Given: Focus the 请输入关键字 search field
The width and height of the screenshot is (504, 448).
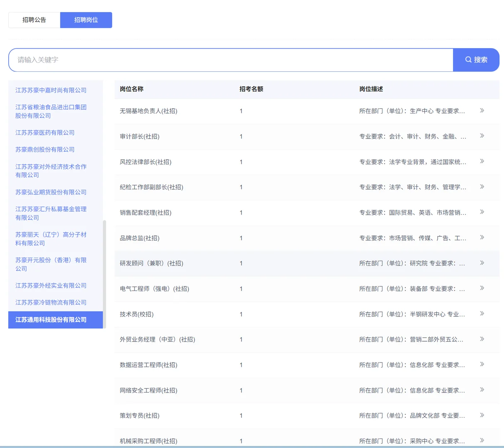Looking at the screenshot, I should click(231, 60).
